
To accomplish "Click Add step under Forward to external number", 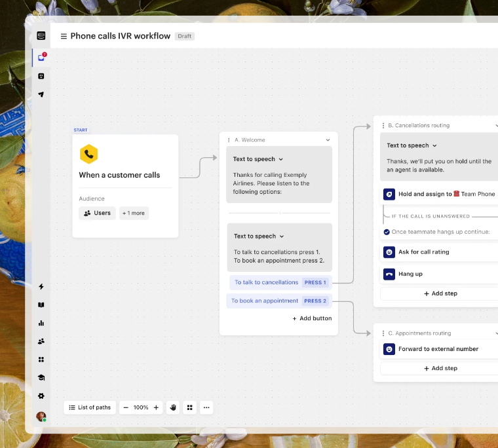I will [x=440, y=368].
